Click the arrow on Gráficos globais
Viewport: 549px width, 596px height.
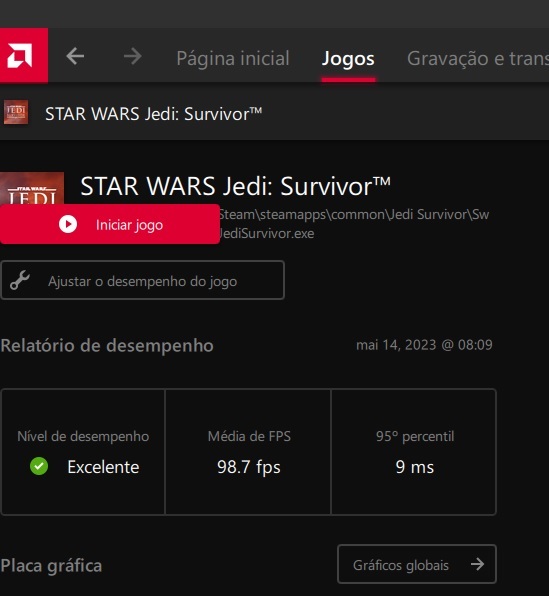tap(478, 564)
